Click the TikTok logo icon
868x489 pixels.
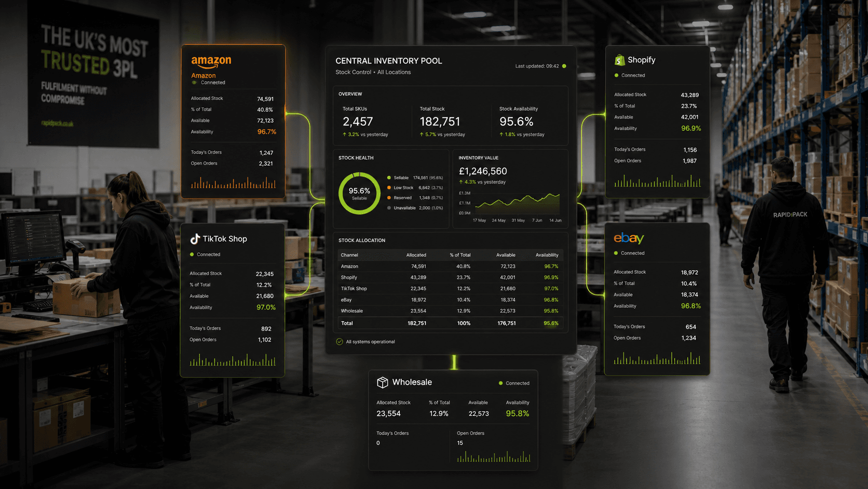pyautogui.click(x=195, y=239)
